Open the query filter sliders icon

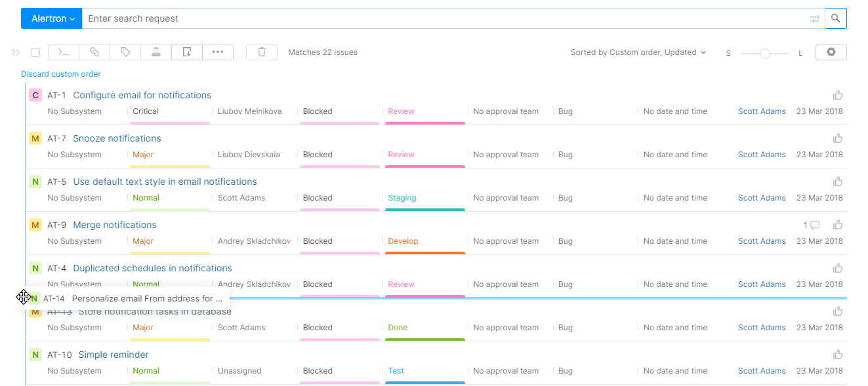814,19
